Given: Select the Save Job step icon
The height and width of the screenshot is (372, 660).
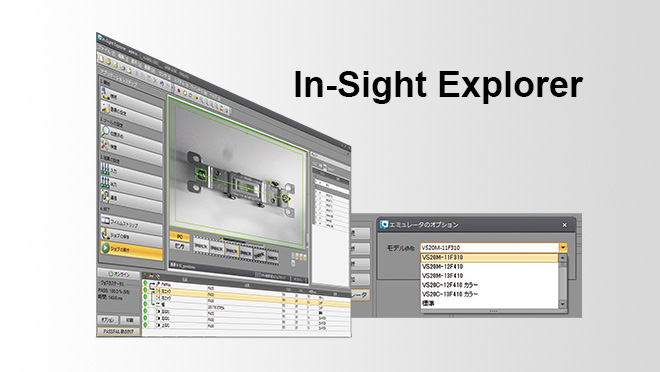Looking at the screenshot, I should [105, 234].
